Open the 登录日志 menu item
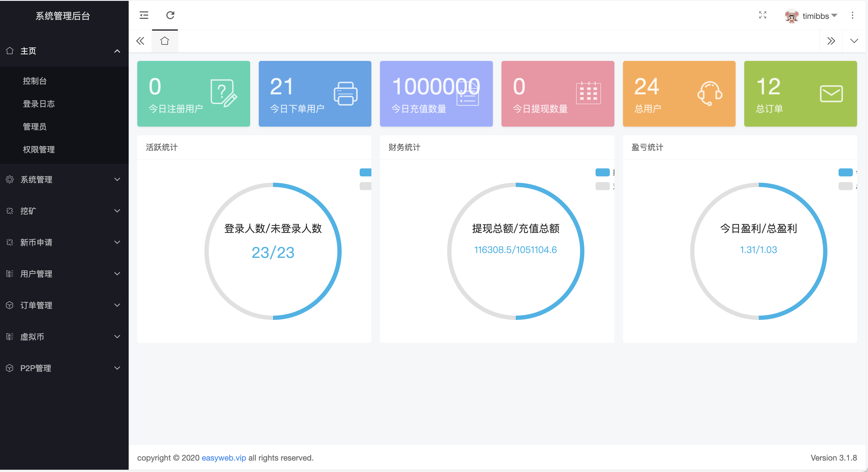This screenshot has height=472, width=868. point(39,104)
